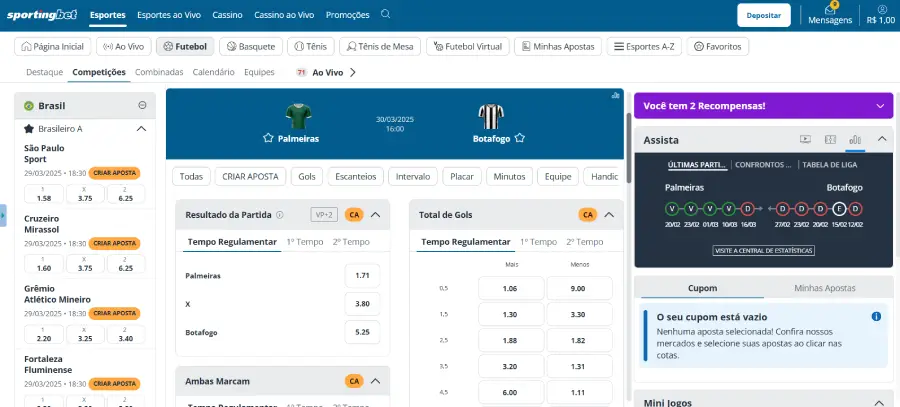Viewport: 900px width, 407px height.
Task: Click CA badge in Total de Gols
Action: (588, 215)
